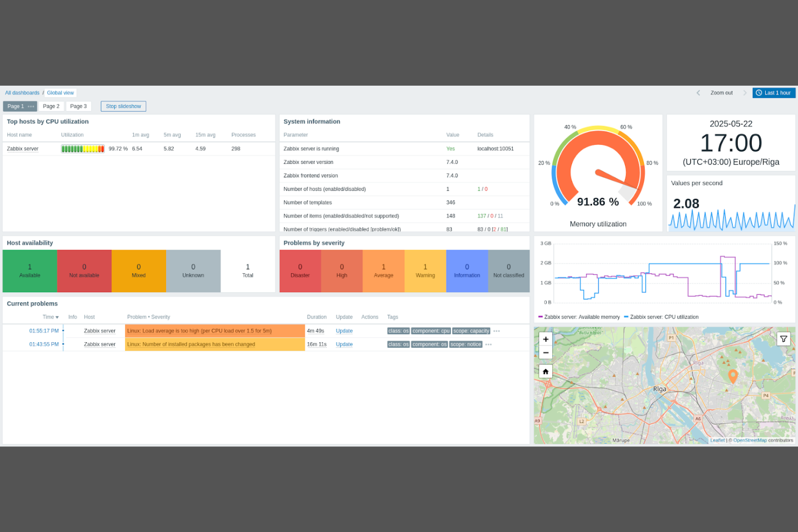
Task: Open the ellipsis menu on Page 1 tab
Action: [31, 106]
